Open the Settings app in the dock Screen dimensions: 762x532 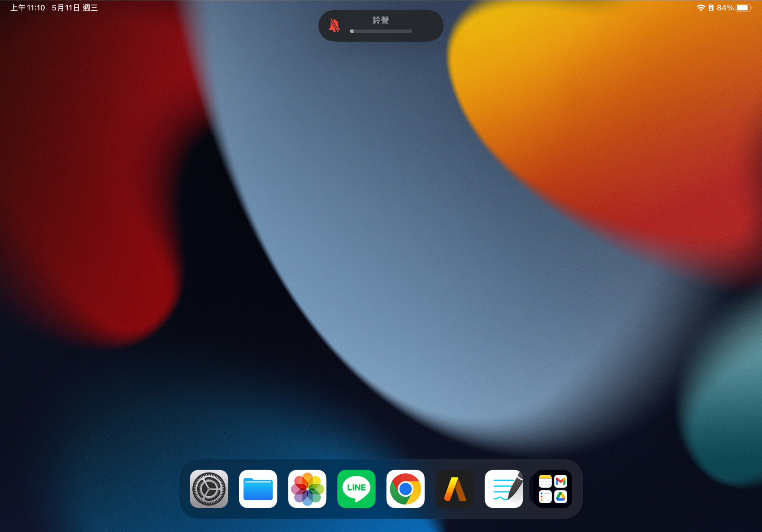[209, 489]
